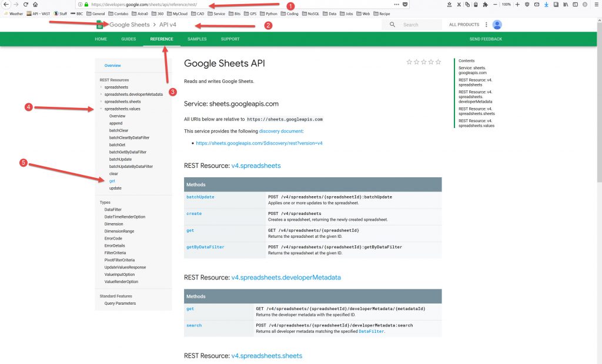This screenshot has width=602, height=364.
Task: Click Send Feedback in green bar
Action: [486, 39]
